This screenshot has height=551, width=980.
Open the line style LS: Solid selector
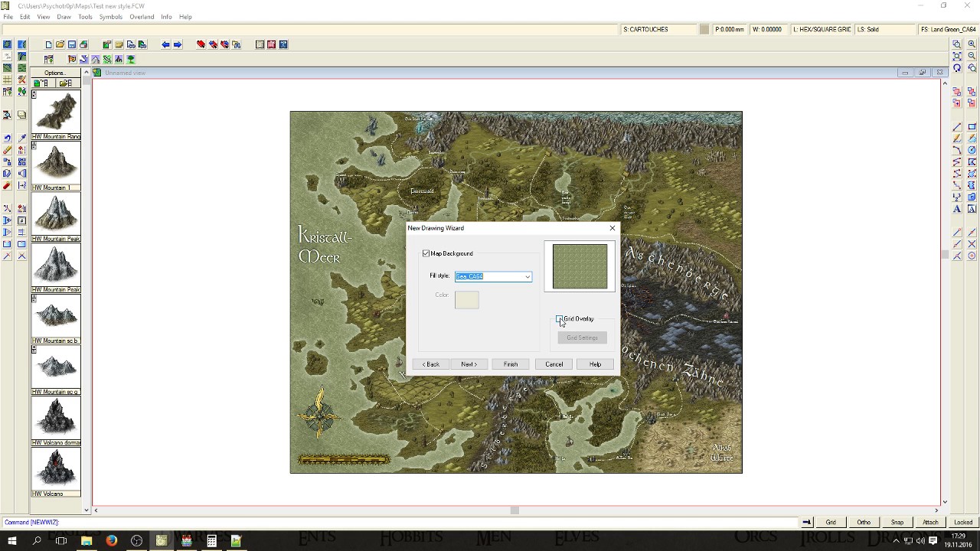click(x=885, y=29)
